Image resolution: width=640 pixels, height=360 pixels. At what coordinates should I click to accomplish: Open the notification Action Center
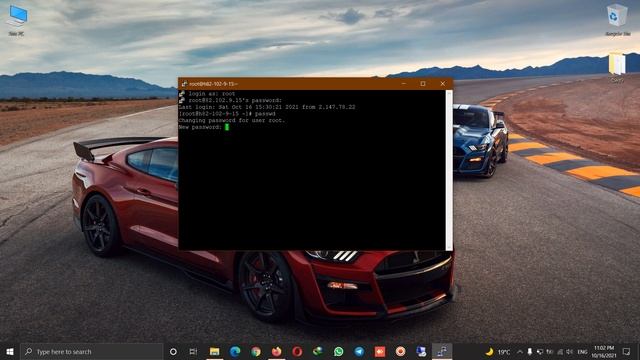[627, 351]
